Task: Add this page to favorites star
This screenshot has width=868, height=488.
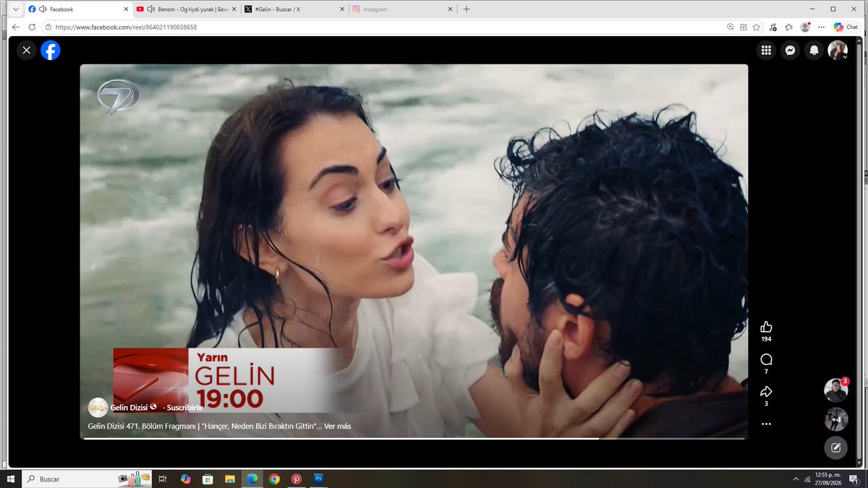Action: coord(756,27)
